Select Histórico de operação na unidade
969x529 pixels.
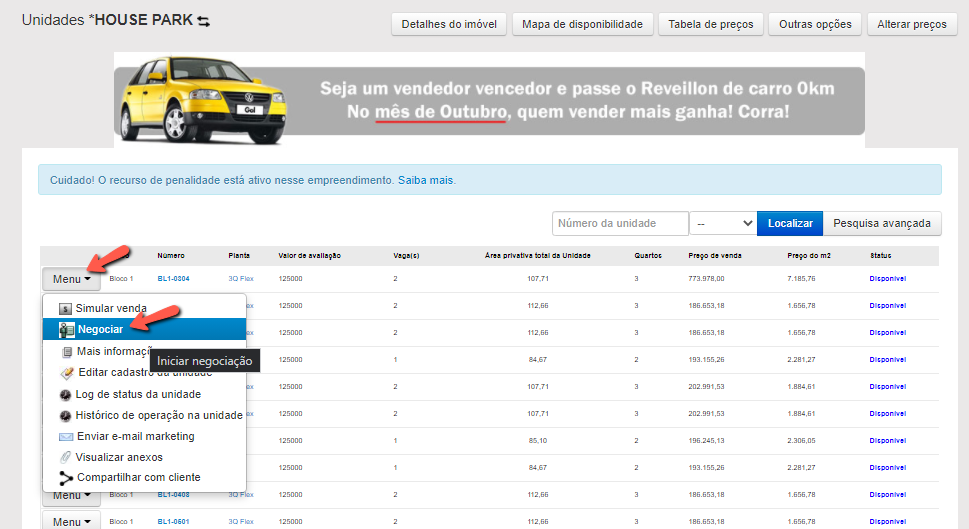(x=159, y=415)
